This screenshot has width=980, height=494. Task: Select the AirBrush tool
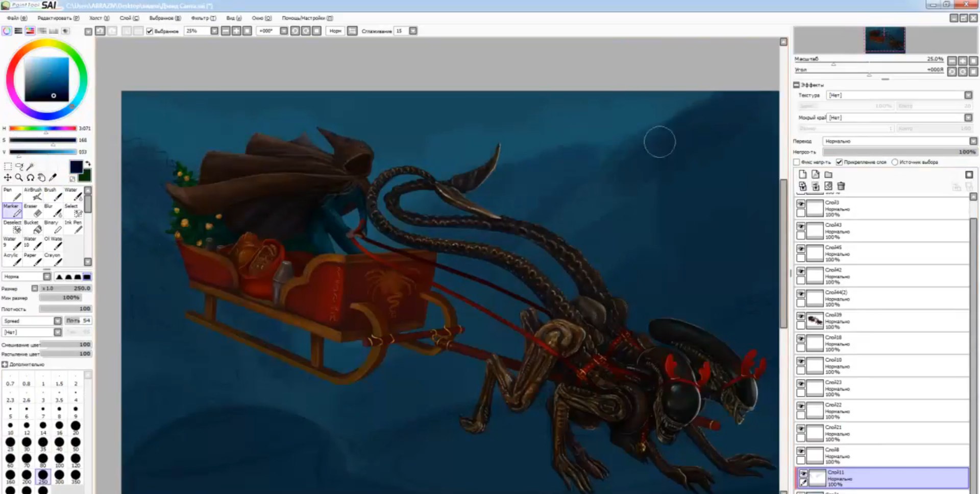pyautogui.click(x=33, y=194)
